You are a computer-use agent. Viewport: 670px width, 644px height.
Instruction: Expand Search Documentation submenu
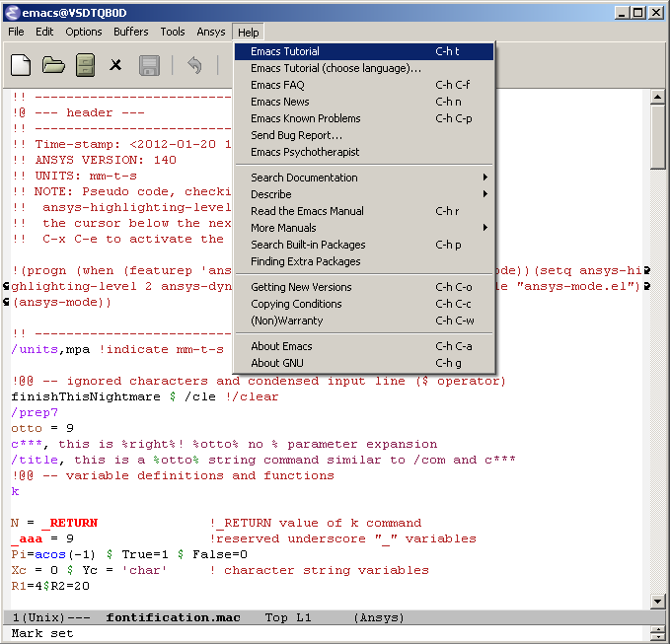(364, 178)
